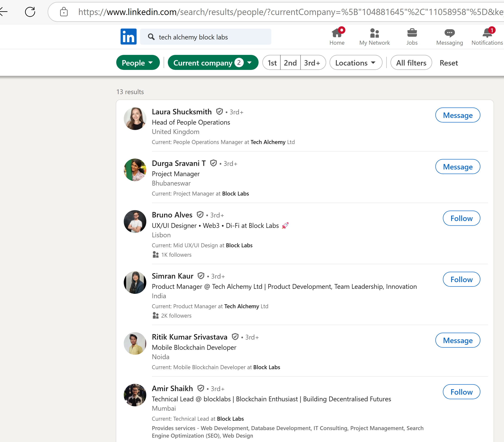Click the '13 results' text
The height and width of the screenshot is (442, 504).
click(130, 92)
